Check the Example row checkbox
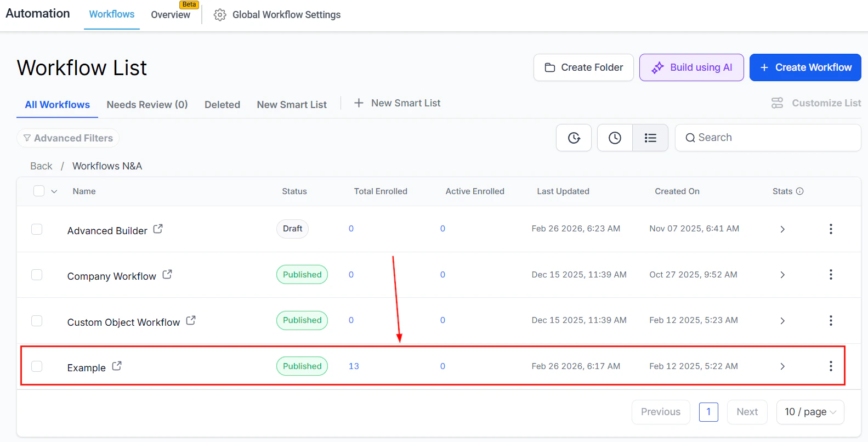Screen dimensions: 868x442 [37, 366]
